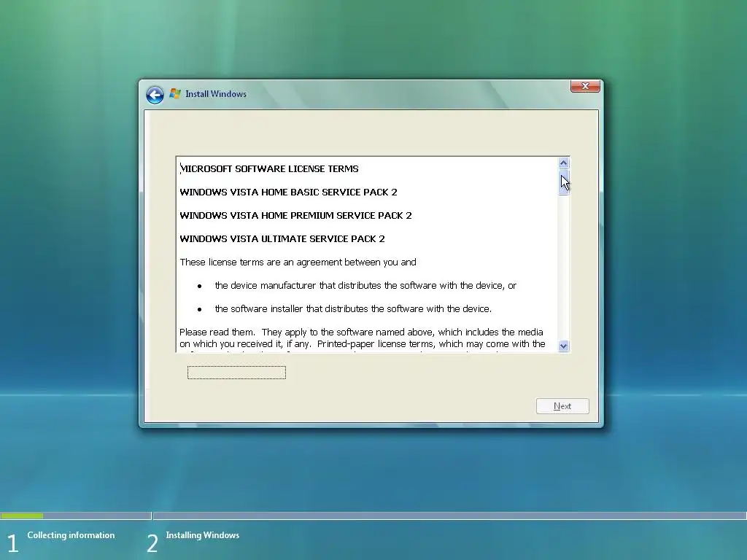This screenshot has height=560, width=747.
Task: Click the Windows flag icon in title bar
Action: coord(175,94)
